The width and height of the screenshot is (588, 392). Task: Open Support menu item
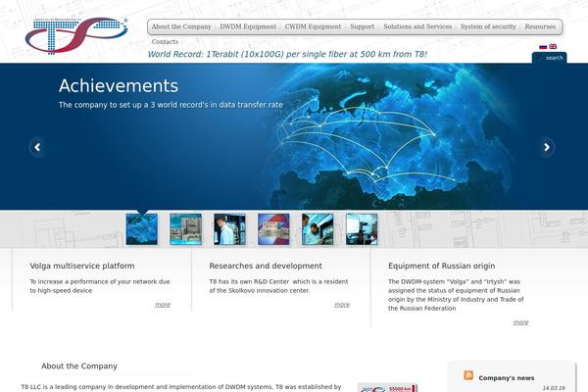coord(363,26)
